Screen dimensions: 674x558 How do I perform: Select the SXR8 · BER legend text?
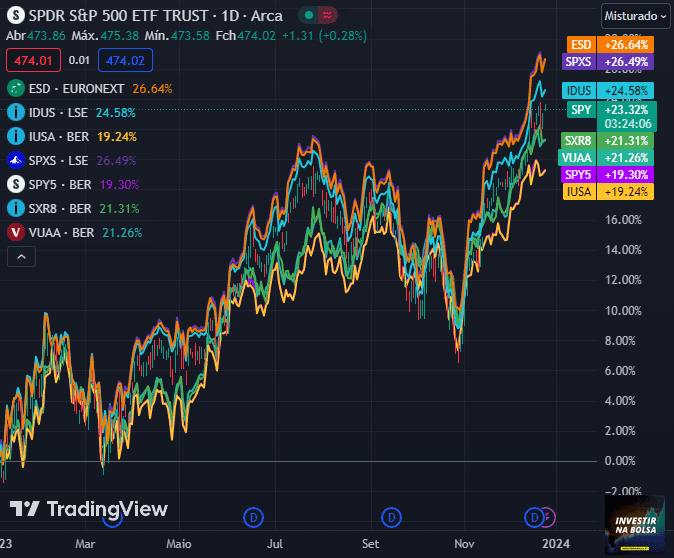click(x=60, y=208)
